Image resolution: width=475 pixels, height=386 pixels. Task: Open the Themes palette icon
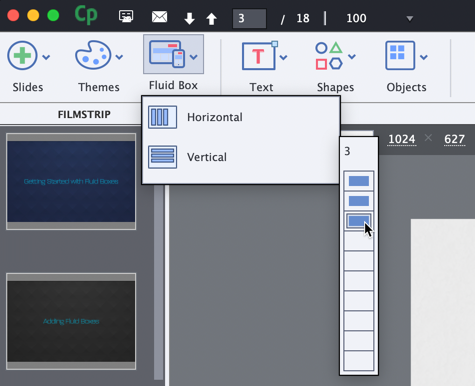[x=93, y=55]
